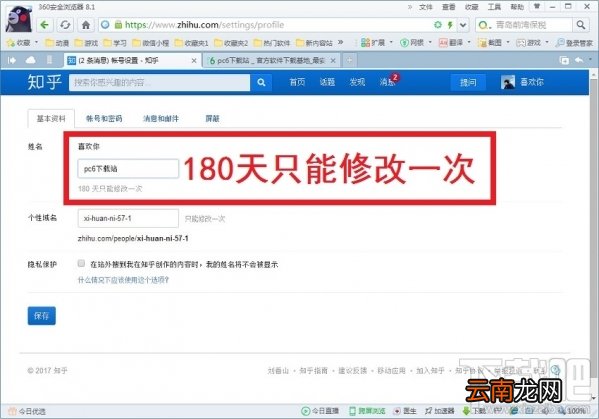The height and width of the screenshot is (419, 599).
Task: Expand the address bar dropdown arrow
Action: pos(463,25)
